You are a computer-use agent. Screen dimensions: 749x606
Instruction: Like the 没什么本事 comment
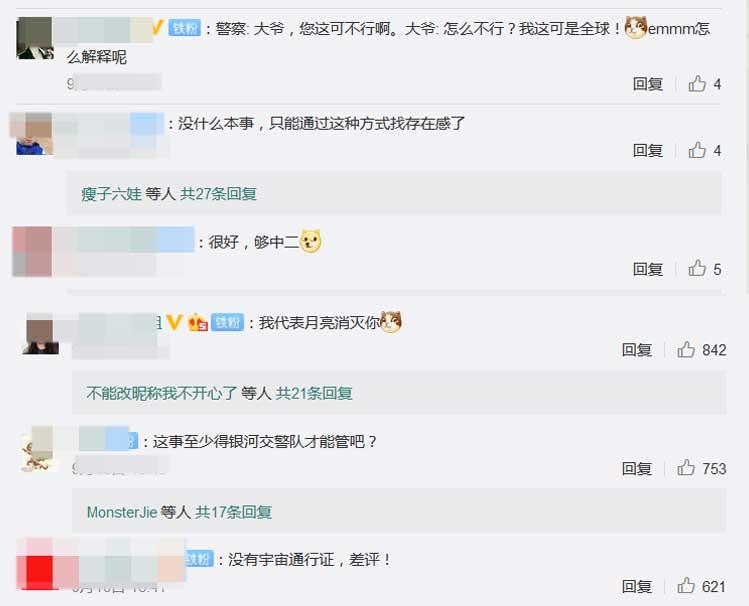coord(697,150)
